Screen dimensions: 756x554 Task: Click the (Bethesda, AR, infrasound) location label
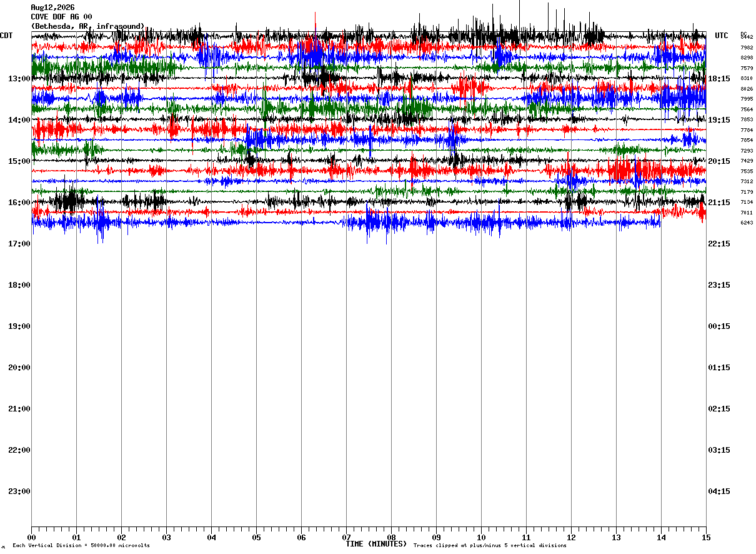coord(87,26)
